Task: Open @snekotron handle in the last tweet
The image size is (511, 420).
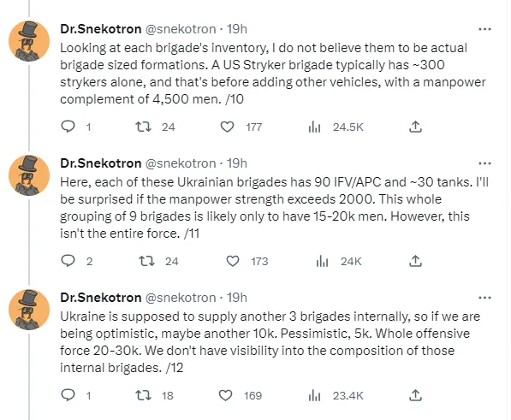Action: pos(181,298)
